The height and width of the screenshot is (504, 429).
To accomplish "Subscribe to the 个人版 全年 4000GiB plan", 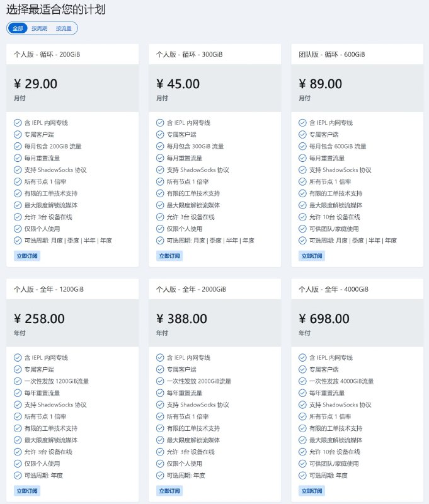I will coord(312,491).
